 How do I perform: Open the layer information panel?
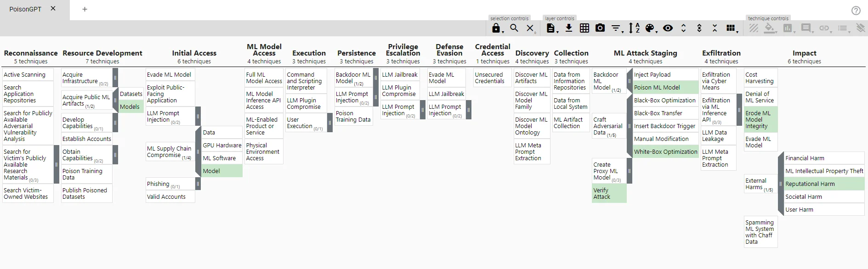pos(551,28)
